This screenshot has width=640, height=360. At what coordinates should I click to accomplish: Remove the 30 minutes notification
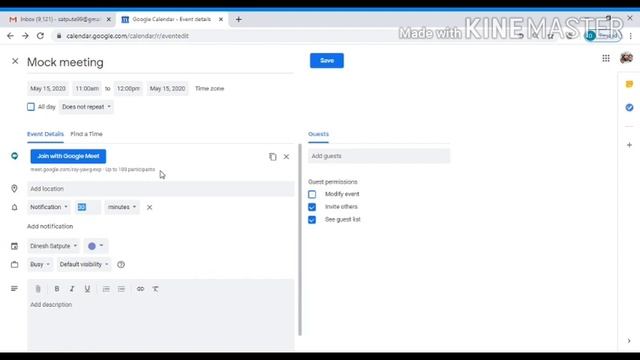[149, 207]
